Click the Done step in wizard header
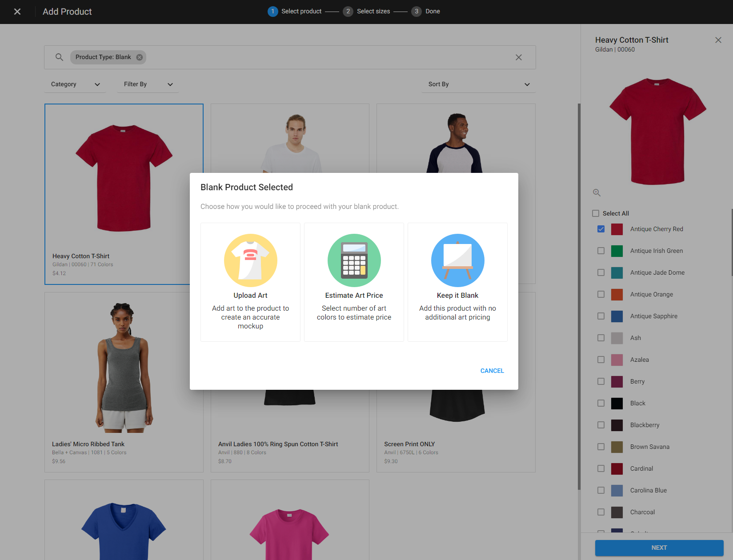Viewport: 733px width, 560px height. [426, 12]
